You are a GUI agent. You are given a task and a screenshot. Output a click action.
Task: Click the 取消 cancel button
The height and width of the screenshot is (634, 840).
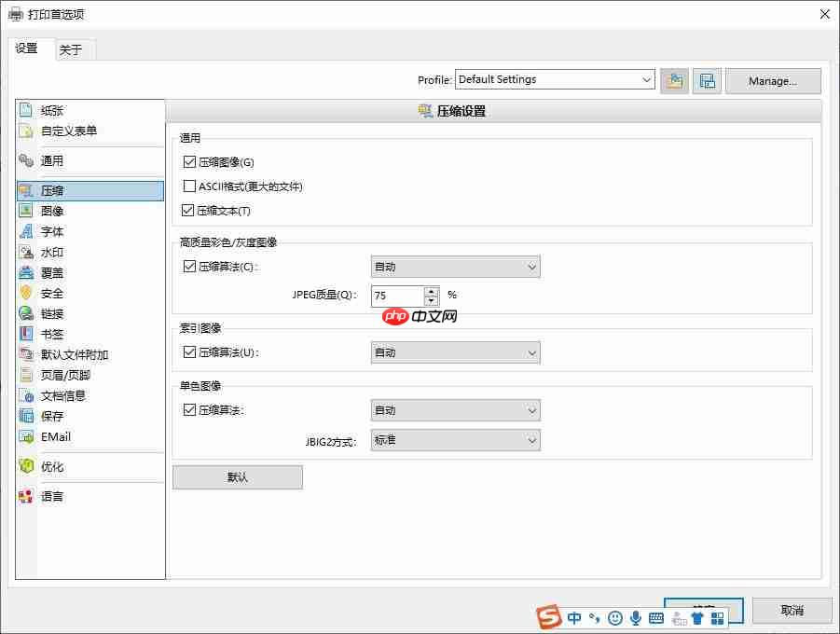point(792,611)
